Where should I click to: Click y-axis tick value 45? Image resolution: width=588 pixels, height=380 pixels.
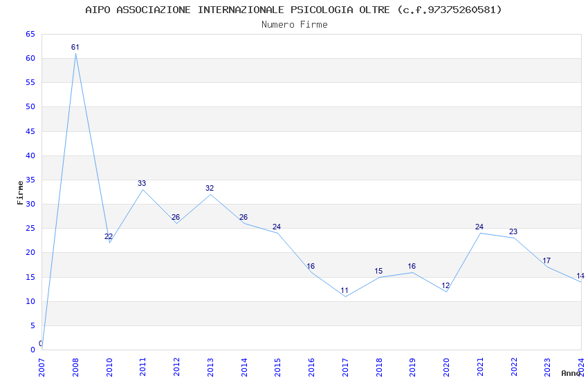point(30,131)
